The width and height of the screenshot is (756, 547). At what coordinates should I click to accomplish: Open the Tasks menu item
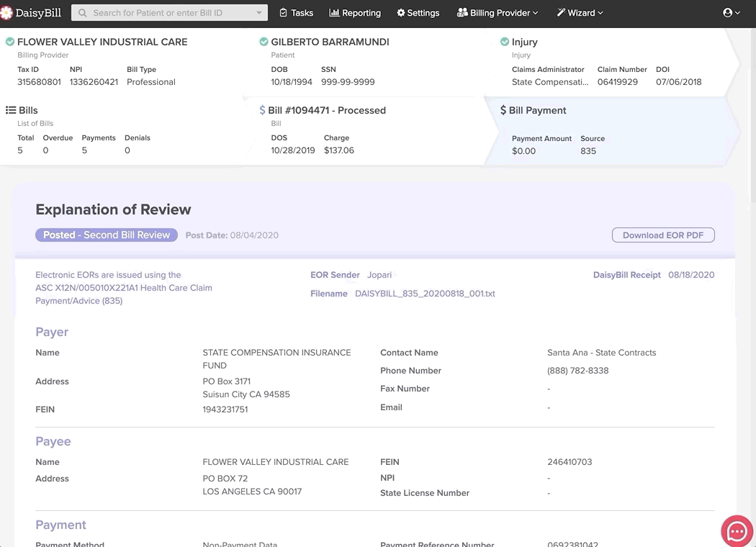click(x=296, y=13)
